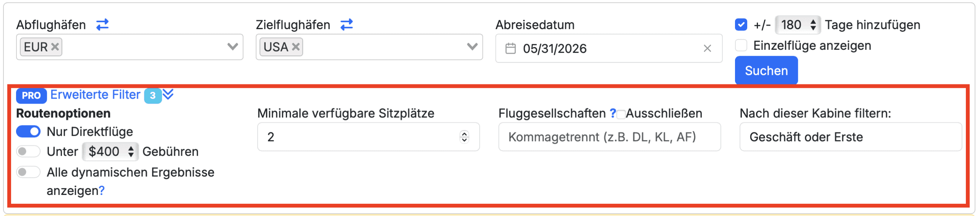
Task: Open help for dynamische Ergebnisse question mark
Action: (101, 191)
